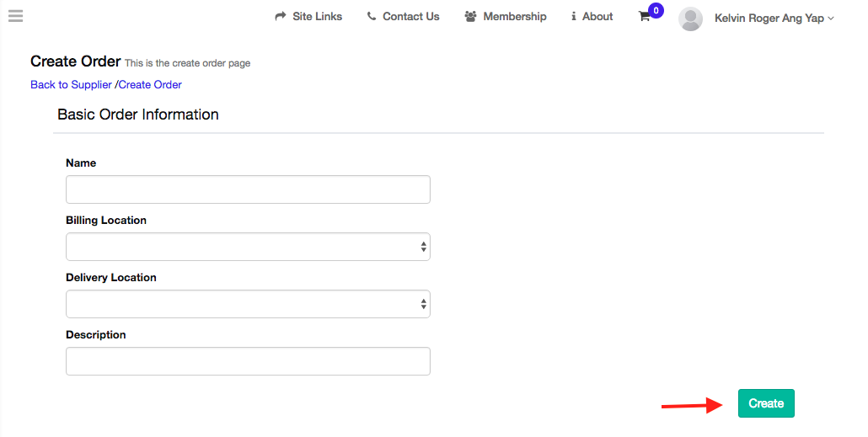The height and width of the screenshot is (437, 868).
Task: Click into the Description input field
Action: [x=248, y=361]
